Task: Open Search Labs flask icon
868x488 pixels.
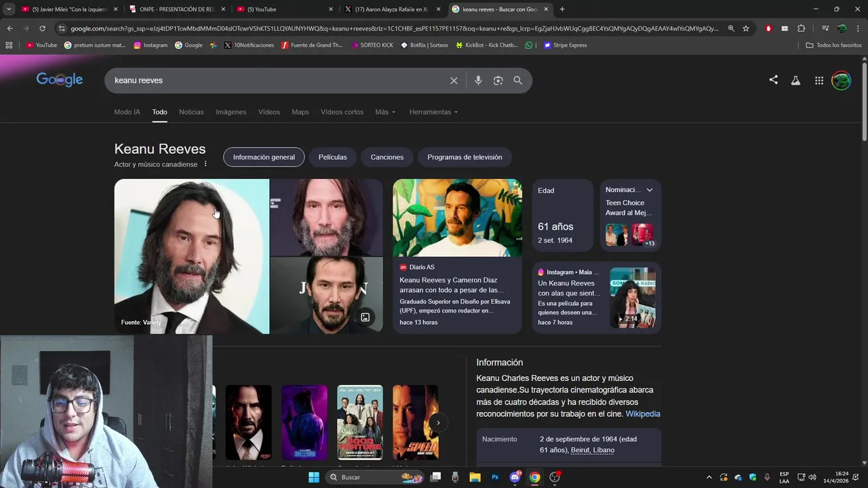Action: click(795, 81)
